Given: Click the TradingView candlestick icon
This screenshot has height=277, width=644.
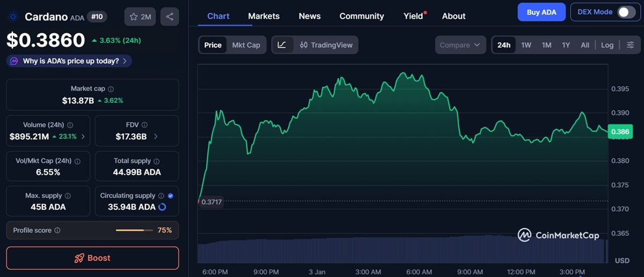Looking at the screenshot, I should coord(304,45).
